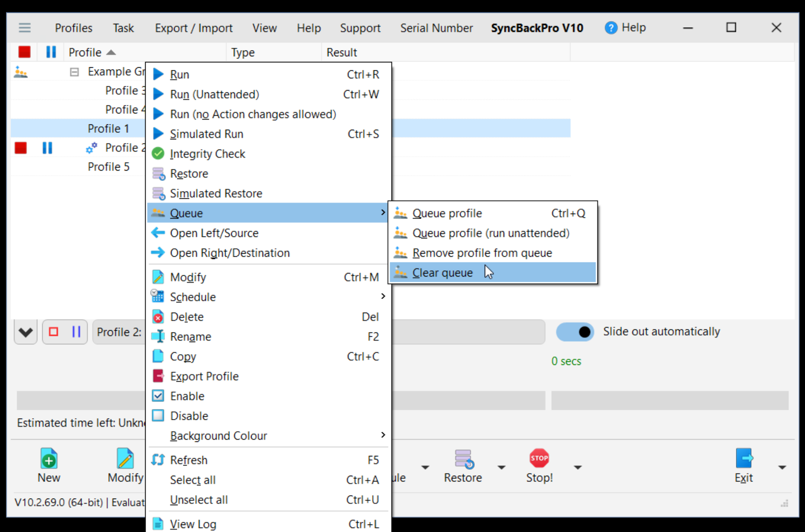Screen dimensions: 805x532
Task: Open the dropdown arrow next to Exit button
Action: click(x=782, y=467)
